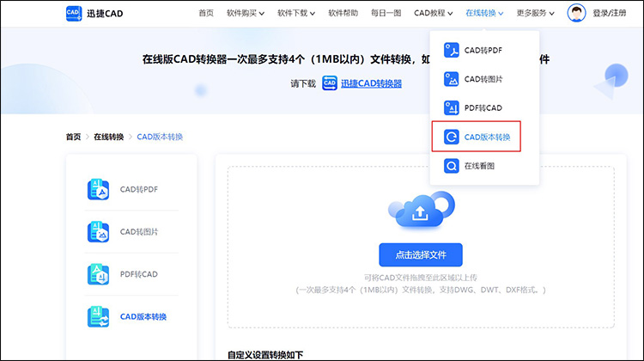Click the CAD转PDF icon in left sidebar
Viewport: 644px width, 361px height.
(98, 190)
